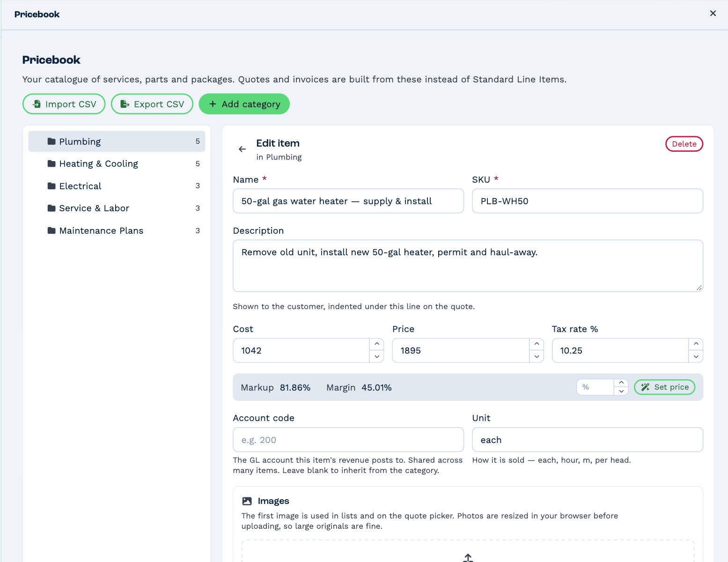Decrease the markup percent with the down arrow
The image size is (728, 562).
(621, 391)
